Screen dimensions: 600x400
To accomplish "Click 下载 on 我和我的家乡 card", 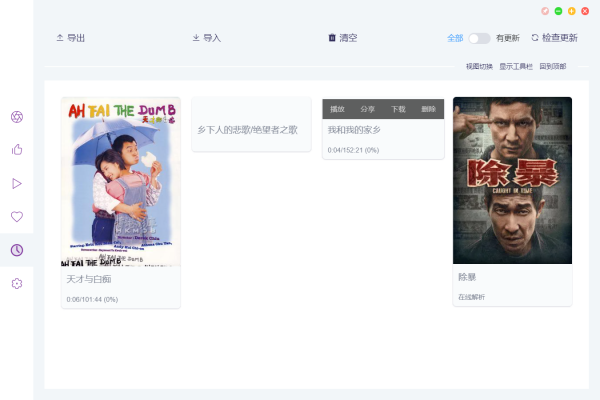I will click(x=398, y=109).
